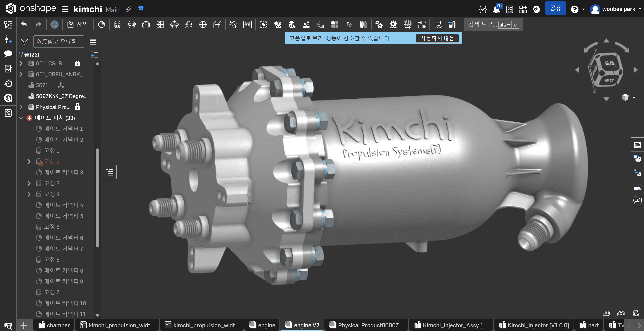
Task: Switch to the Kimchi_Injector_Assy tab
Action: pos(451,325)
